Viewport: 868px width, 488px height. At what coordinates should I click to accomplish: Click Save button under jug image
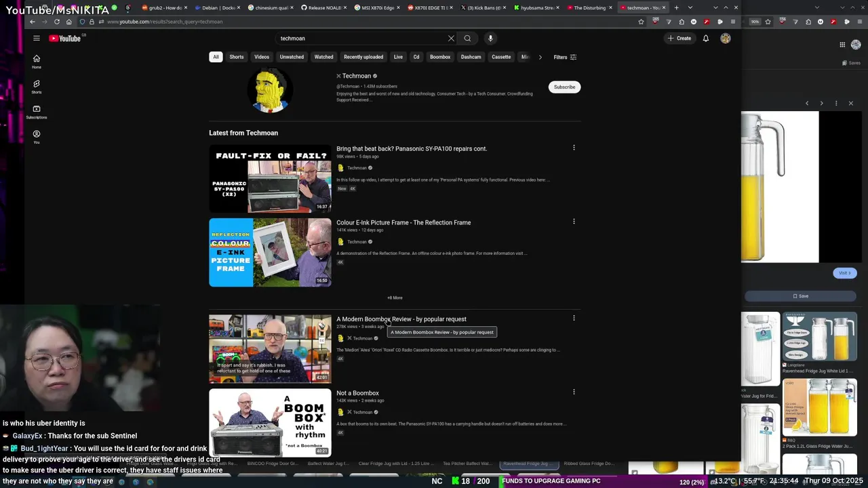(800, 296)
